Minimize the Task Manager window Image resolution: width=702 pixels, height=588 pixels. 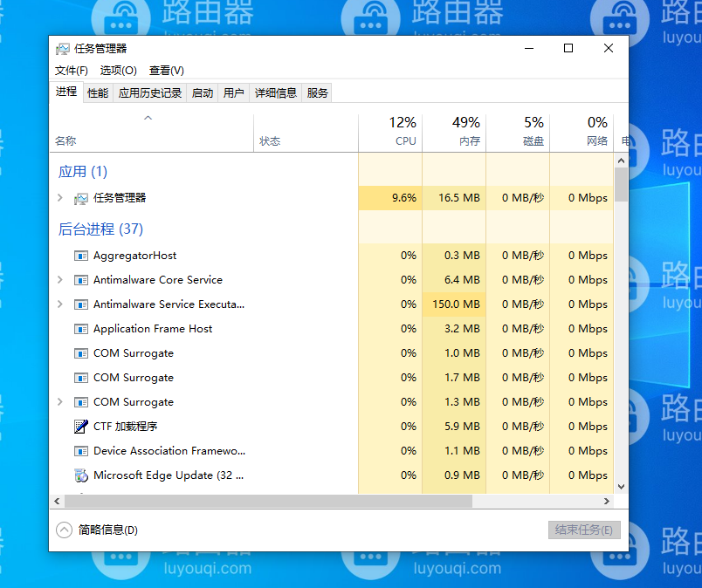pyautogui.click(x=529, y=48)
